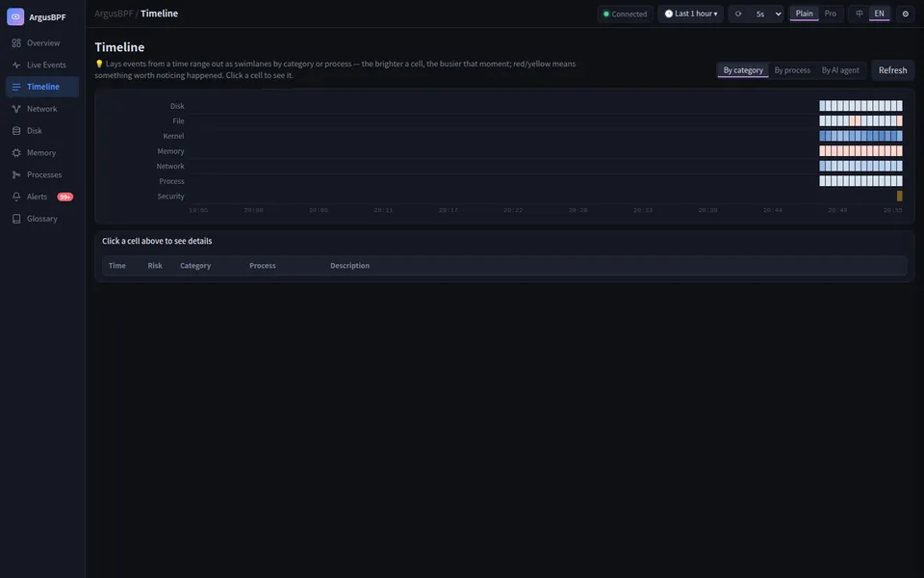Select the By AI agent view tab
The width and height of the screenshot is (924, 578).
[x=840, y=70]
